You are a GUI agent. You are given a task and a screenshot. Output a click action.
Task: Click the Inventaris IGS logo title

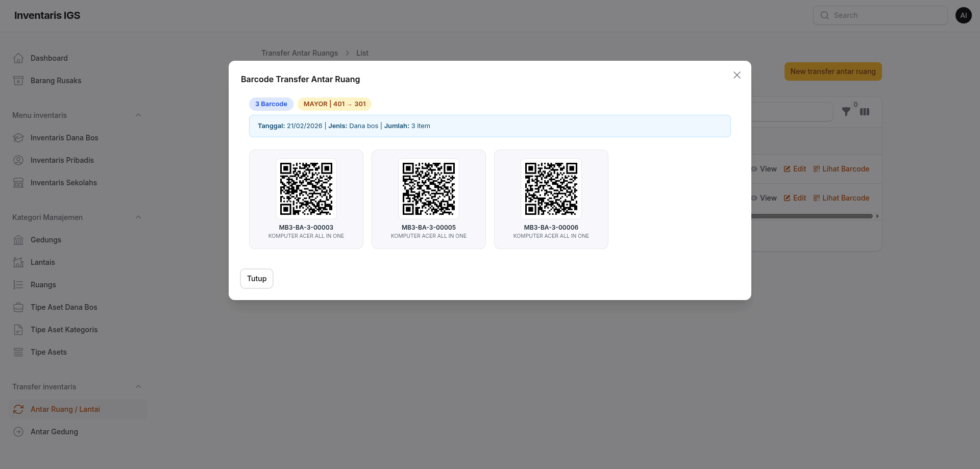47,15
